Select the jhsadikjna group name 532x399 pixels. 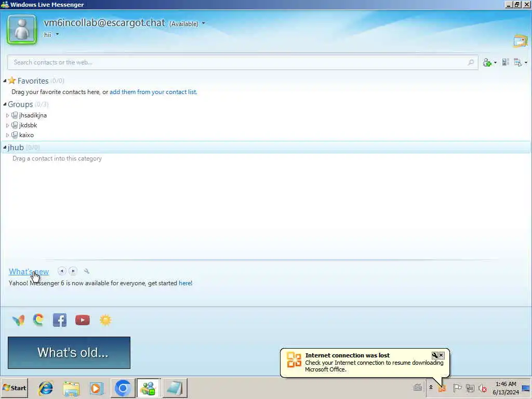coord(33,115)
